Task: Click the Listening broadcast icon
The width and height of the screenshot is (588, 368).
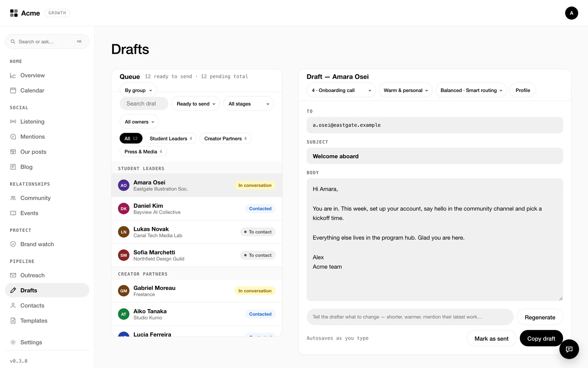Action: pos(13,121)
